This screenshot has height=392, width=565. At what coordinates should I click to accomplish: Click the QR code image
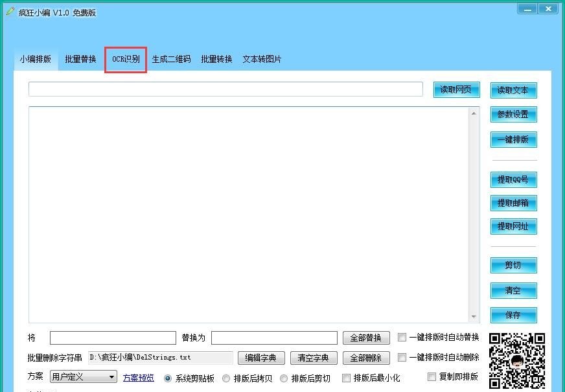(516, 360)
